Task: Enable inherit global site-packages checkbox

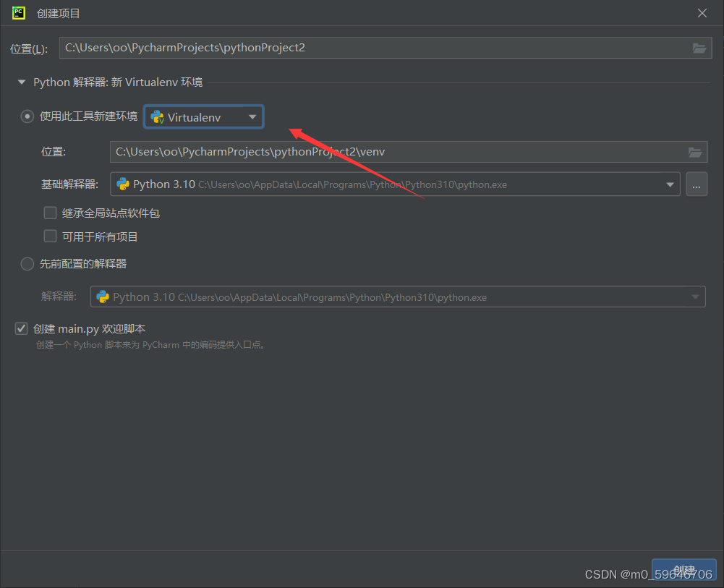Action: (51, 213)
